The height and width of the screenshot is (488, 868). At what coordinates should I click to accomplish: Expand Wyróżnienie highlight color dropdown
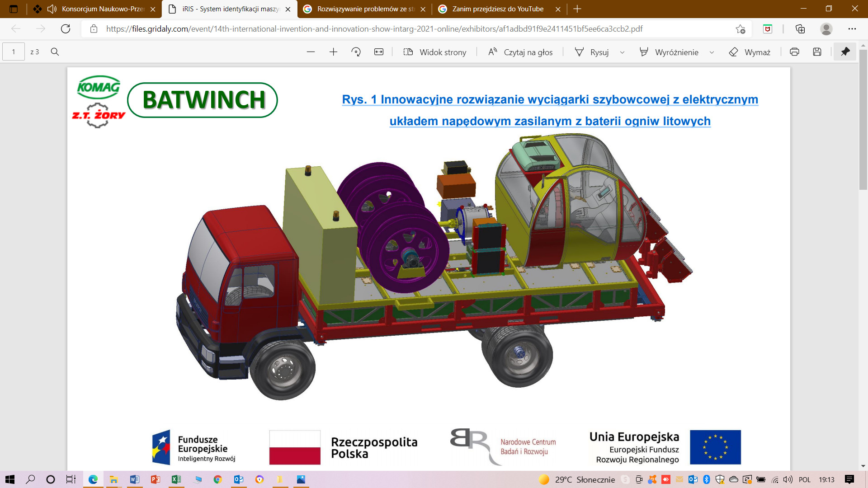point(712,52)
